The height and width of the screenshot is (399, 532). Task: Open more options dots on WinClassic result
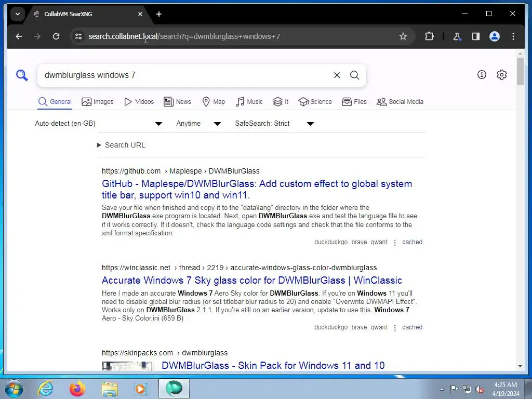[395, 328]
